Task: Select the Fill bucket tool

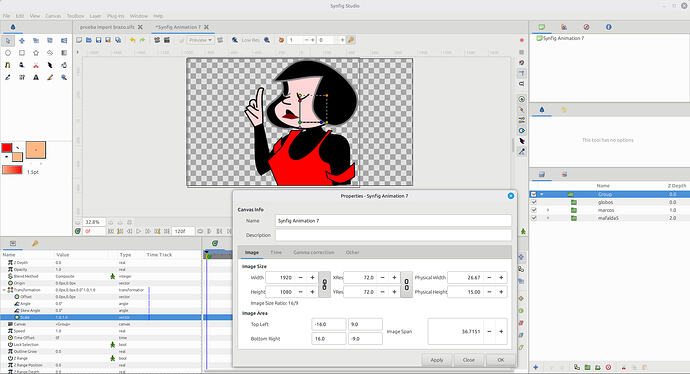Action: tap(64, 65)
